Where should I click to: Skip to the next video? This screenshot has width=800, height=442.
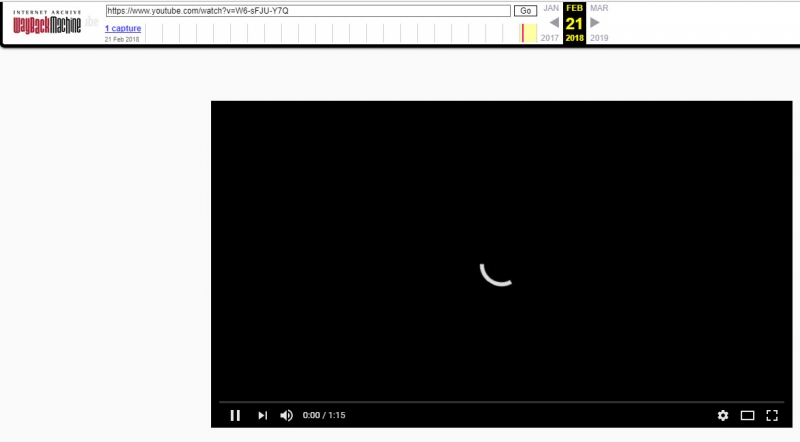pos(262,415)
